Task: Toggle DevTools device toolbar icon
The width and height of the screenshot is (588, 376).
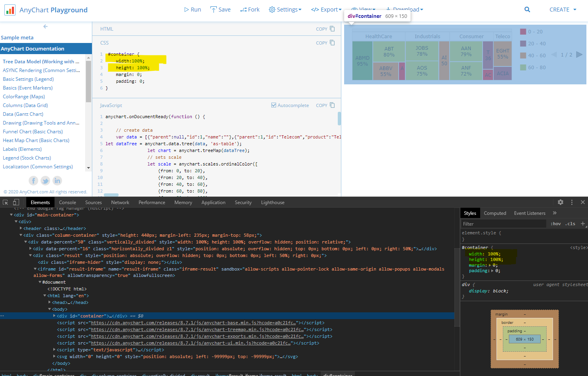Action: point(16,202)
